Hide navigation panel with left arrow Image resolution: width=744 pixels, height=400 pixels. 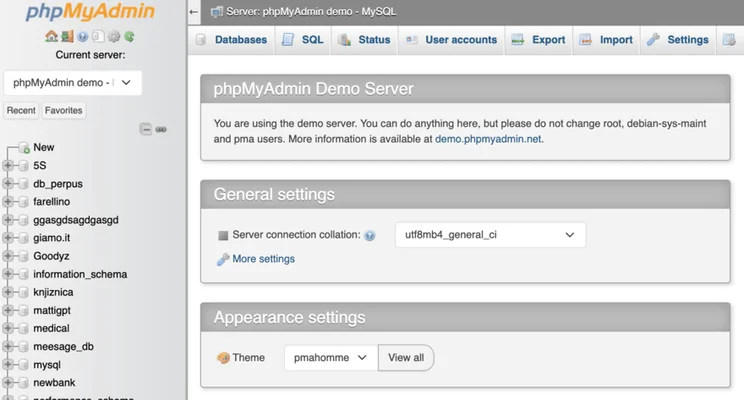193,12
